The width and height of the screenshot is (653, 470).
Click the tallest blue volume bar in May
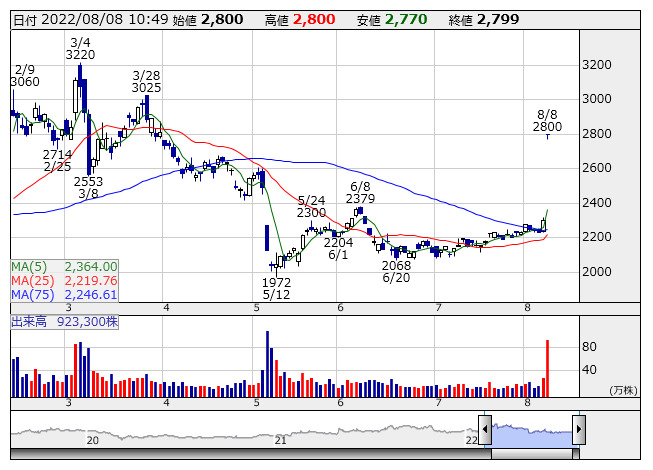pyautogui.click(x=267, y=364)
